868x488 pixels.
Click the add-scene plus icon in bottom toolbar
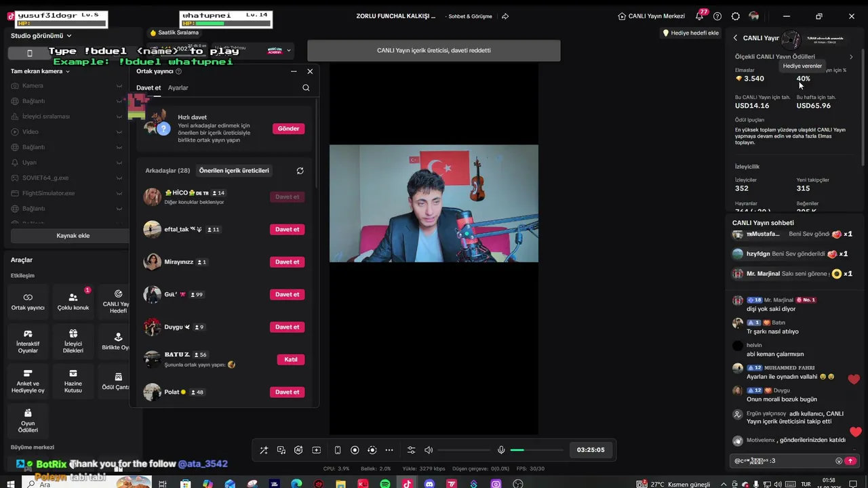(316, 450)
